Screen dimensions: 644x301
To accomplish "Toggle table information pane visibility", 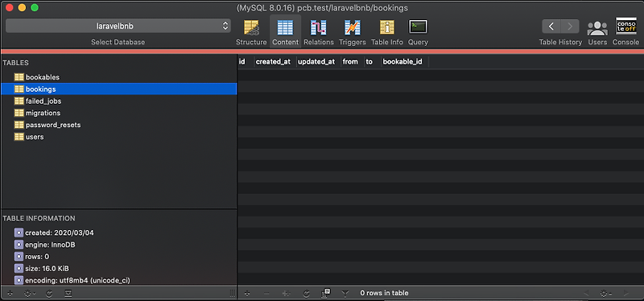I will coord(68,294).
